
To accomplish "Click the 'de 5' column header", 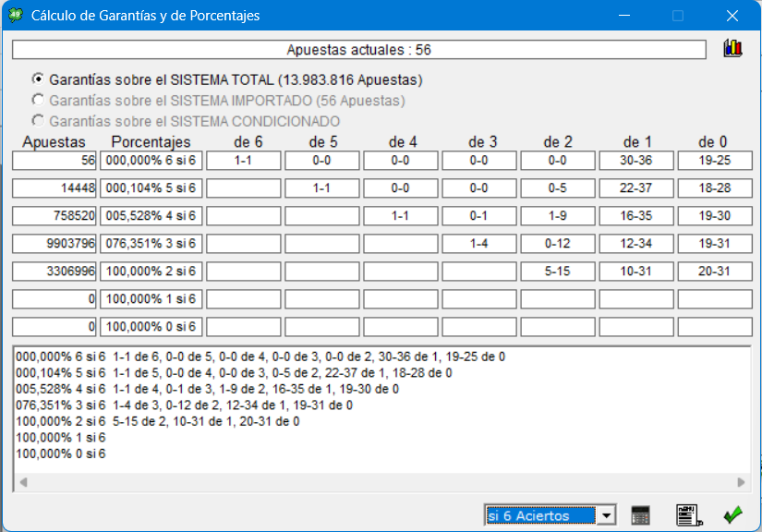I will tap(323, 142).
